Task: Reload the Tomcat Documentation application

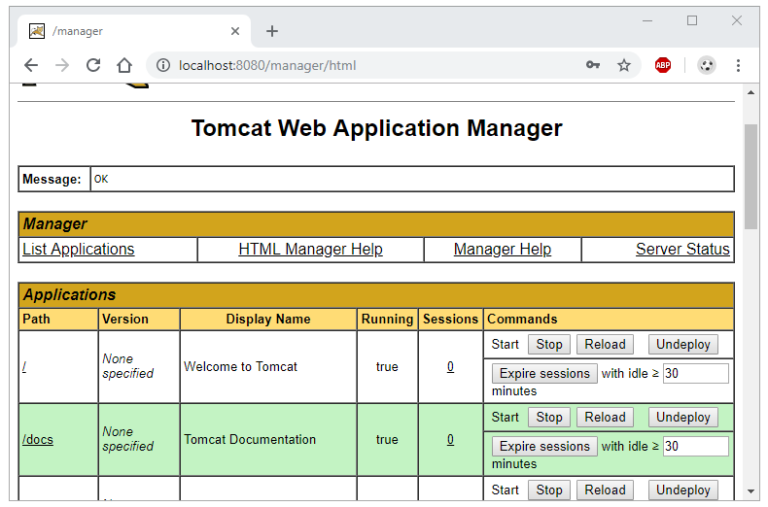Action: click(x=605, y=417)
